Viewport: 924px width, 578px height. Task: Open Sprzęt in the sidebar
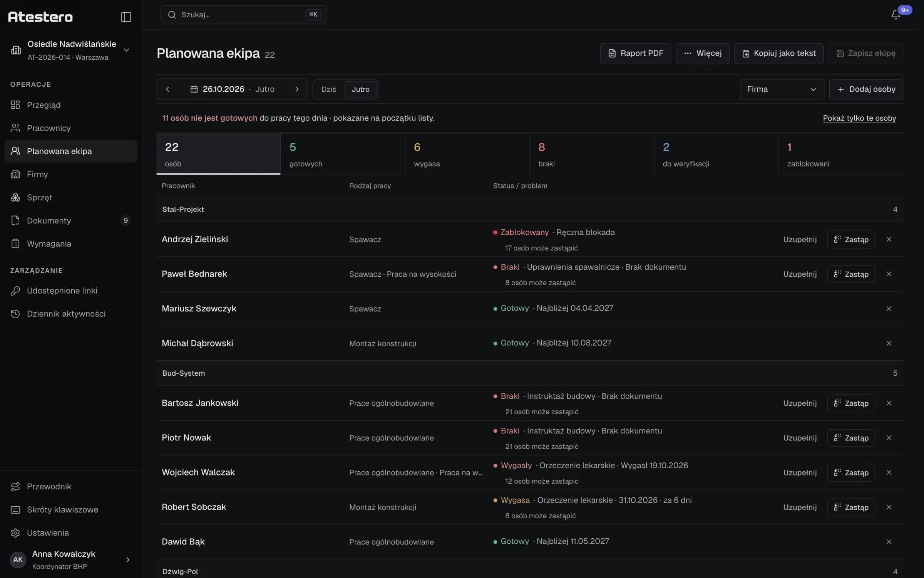(x=71, y=197)
